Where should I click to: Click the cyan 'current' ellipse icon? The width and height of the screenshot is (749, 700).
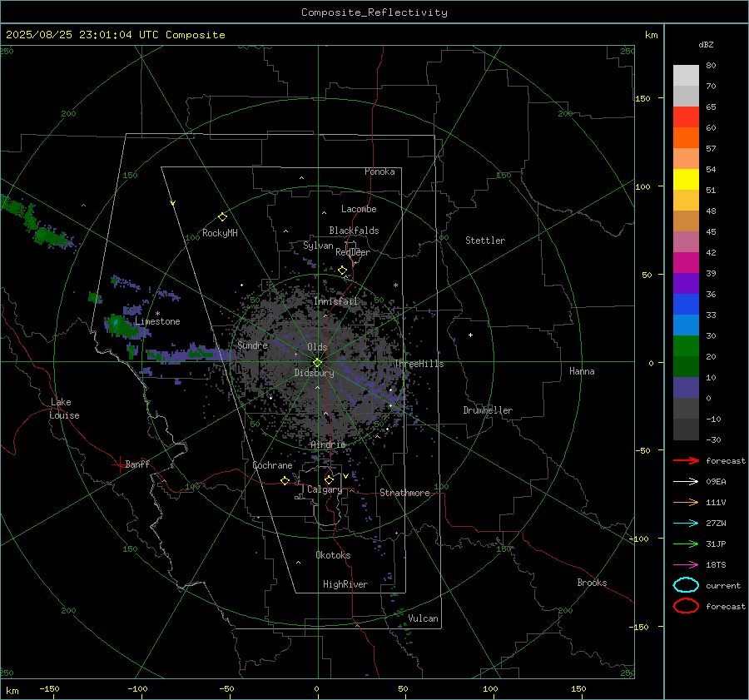pos(686,585)
